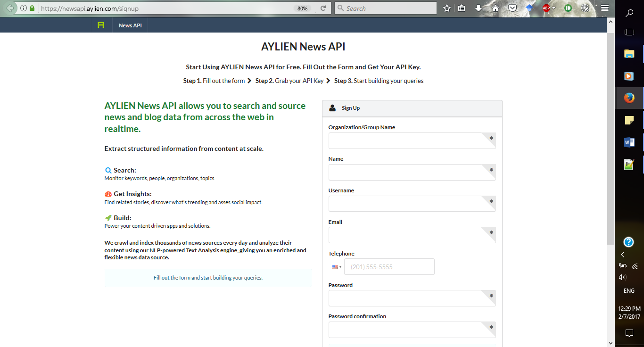Click the battery status tray icon
Screen dimensions: 644x347
tap(623, 266)
